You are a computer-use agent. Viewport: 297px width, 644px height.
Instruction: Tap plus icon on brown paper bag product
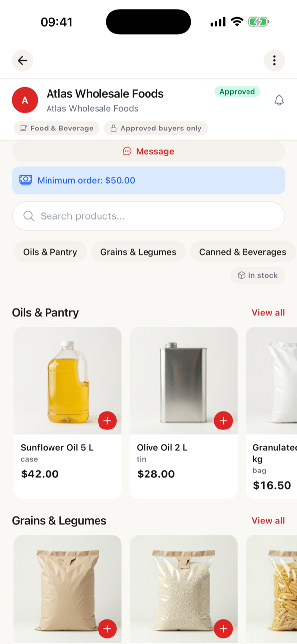click(x=107, y=629)
